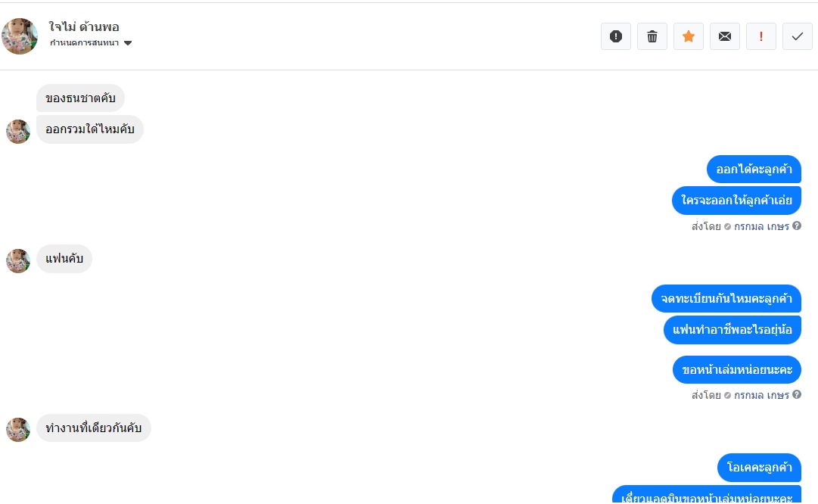The width and height of the screenshot is (818, 504).
Task: Toggle the orange star on conversation
Action: tap(689, 36)
